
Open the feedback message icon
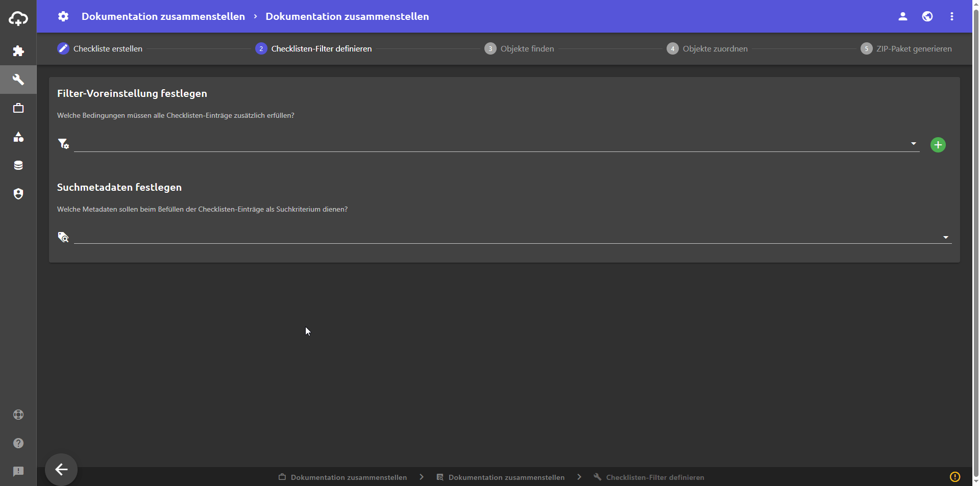click(18, 472)
